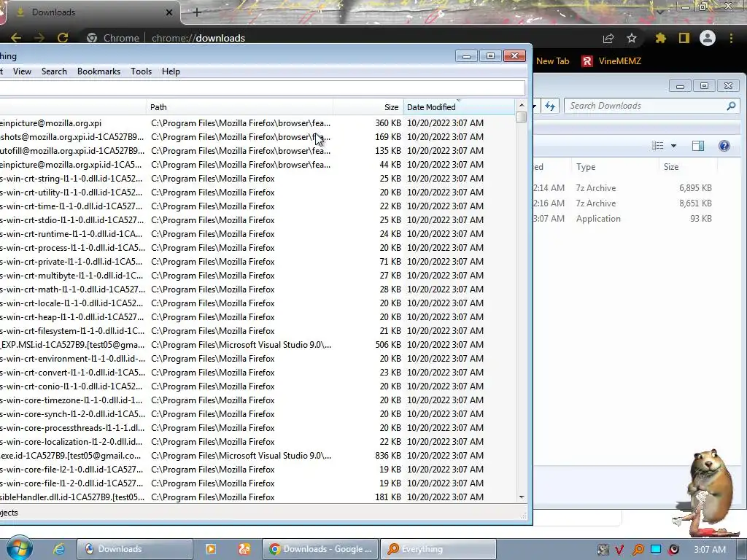Switch to the Everything taskbar button
This screenshot has height=560, width=747.
coord(438,549)
